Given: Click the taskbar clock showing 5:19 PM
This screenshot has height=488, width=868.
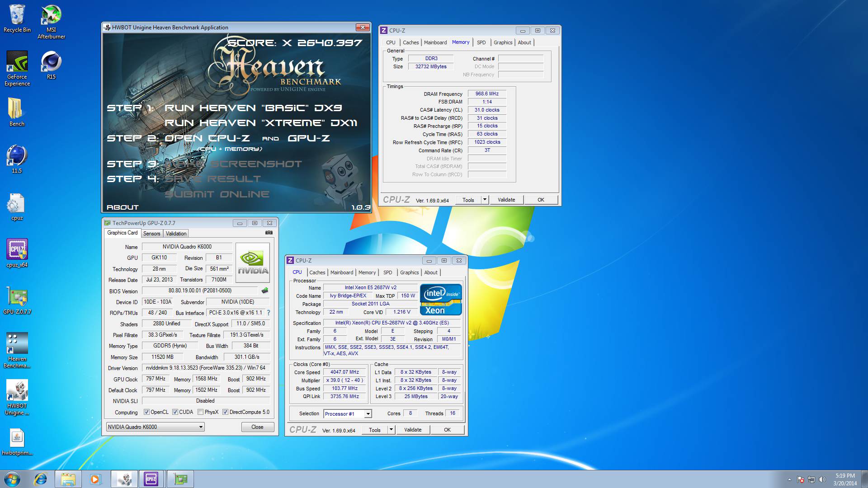Looking at the screenshot, I should tap(845, 479).
